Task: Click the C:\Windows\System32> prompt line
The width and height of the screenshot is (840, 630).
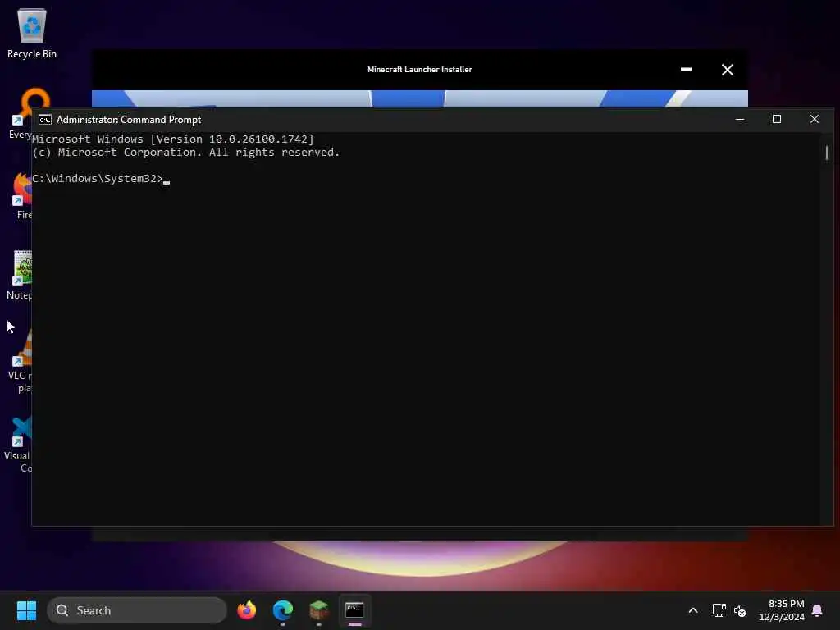Action: [101, 178]
